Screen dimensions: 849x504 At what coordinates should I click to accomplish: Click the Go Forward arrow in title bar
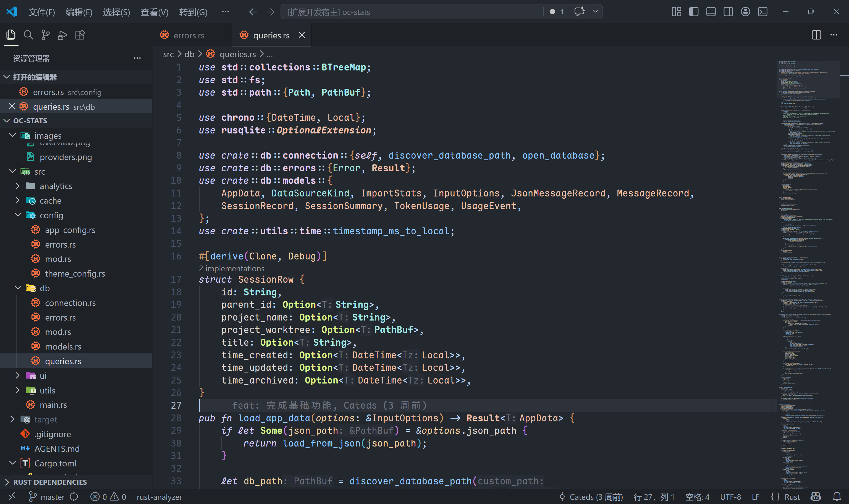[x=270, y=12]
